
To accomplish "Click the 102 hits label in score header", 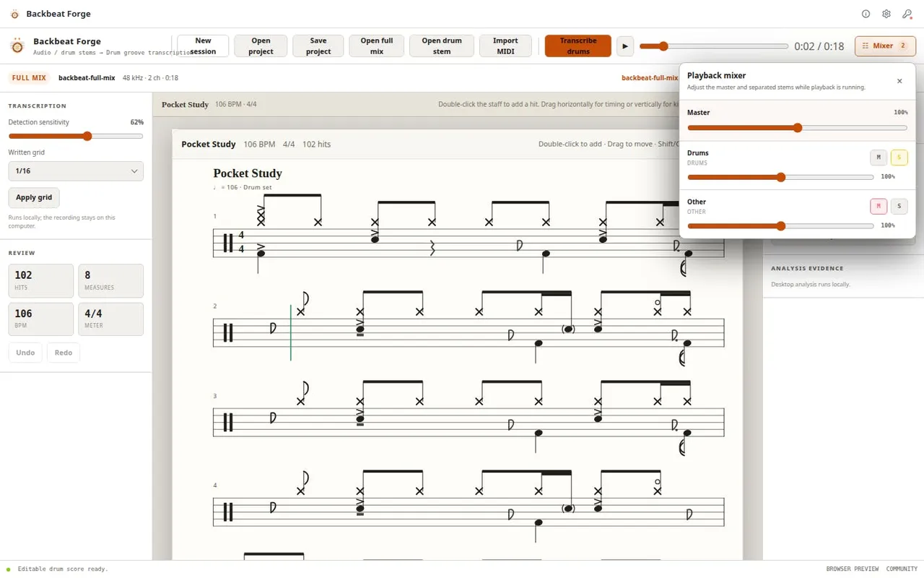I will 316,144.
